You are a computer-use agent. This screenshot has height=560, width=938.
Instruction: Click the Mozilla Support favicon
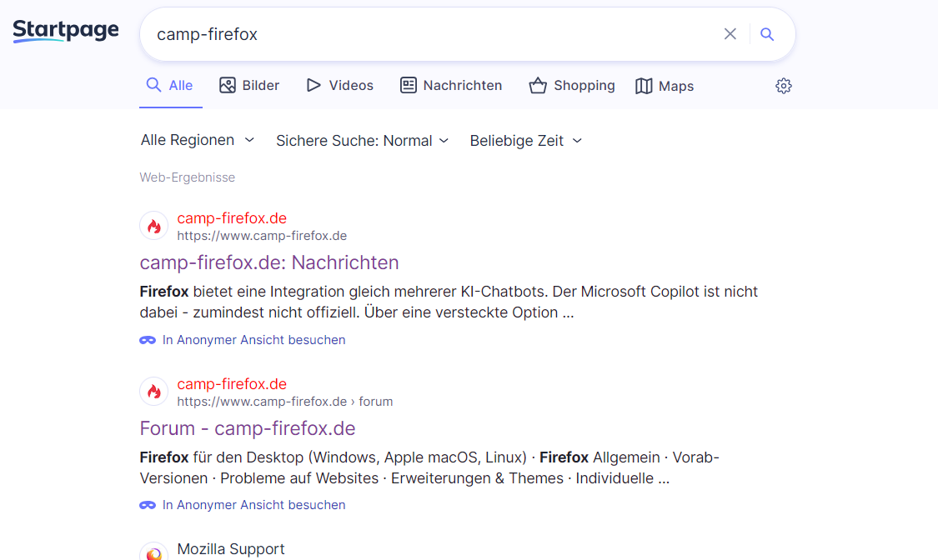pos(153,552)
